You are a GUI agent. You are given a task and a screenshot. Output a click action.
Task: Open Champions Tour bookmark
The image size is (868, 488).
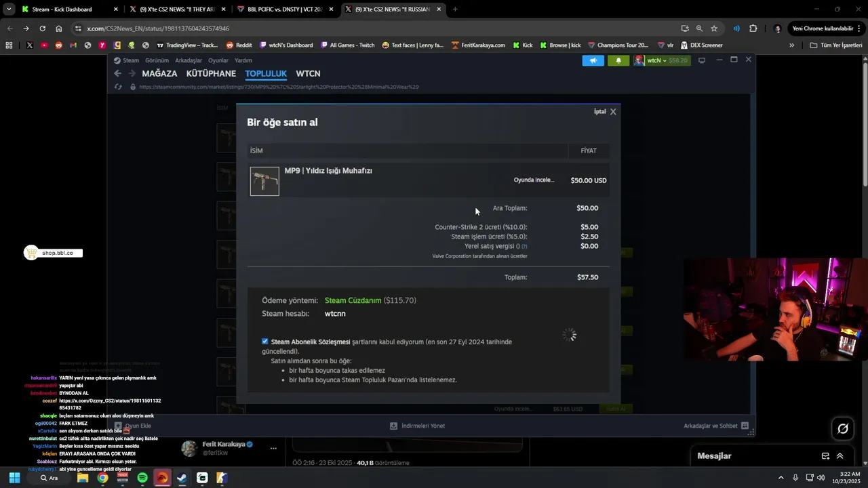click(617, 45)
